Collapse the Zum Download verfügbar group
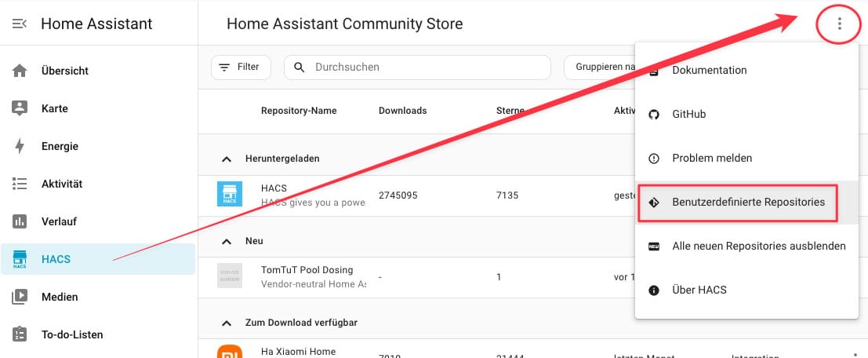The height and width of the screenshot is (358, 868). [x=227, y=323]
